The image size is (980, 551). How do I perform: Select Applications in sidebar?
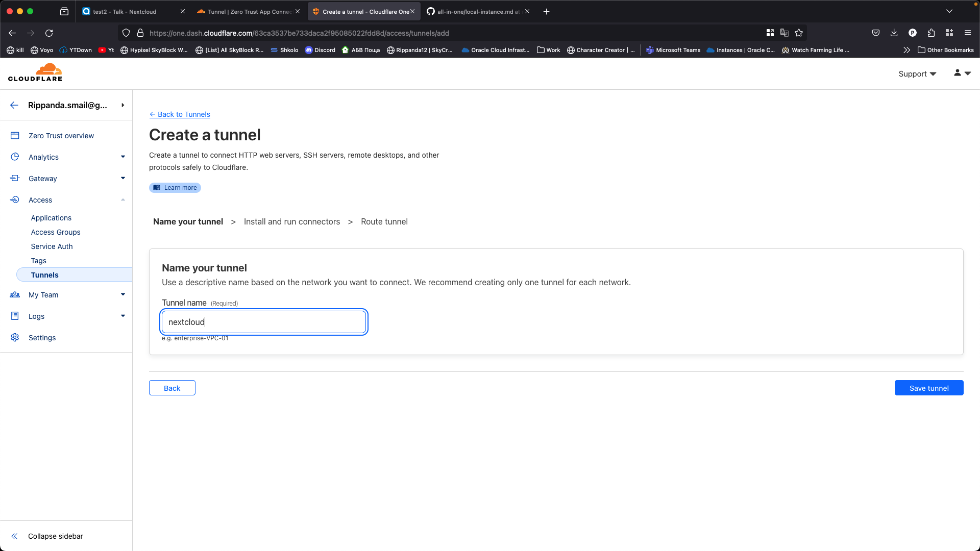[51, 218]
